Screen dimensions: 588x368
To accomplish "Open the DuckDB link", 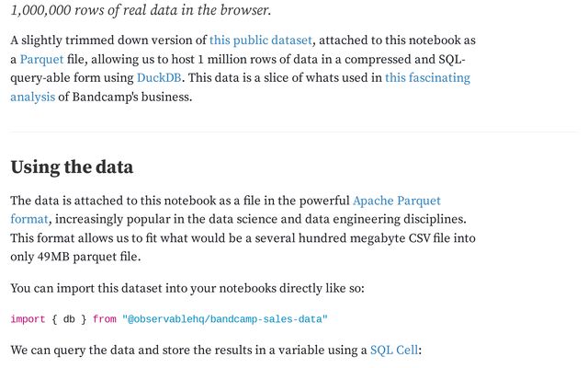I will [x=159, y=78].
